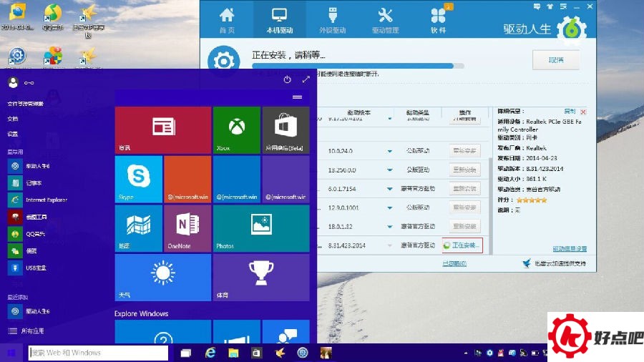Open 设置 in Start menu
644x362 pixels.
click(x=13, y=134)
